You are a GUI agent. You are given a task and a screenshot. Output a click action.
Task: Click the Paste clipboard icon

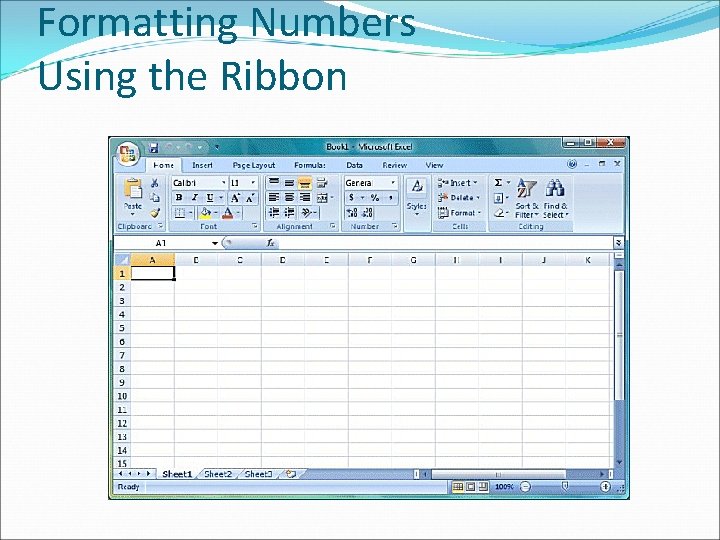[x=133, y=189]
